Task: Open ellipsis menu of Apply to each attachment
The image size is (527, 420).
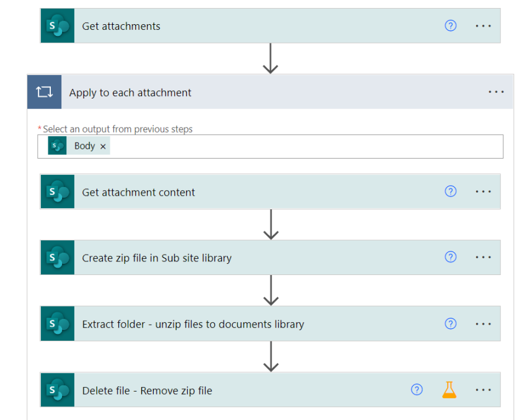Action: pyautogui.click(x=496, y=92)
